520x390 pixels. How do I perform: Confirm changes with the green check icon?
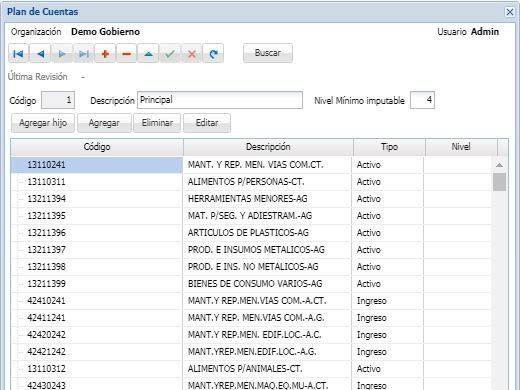170,53
